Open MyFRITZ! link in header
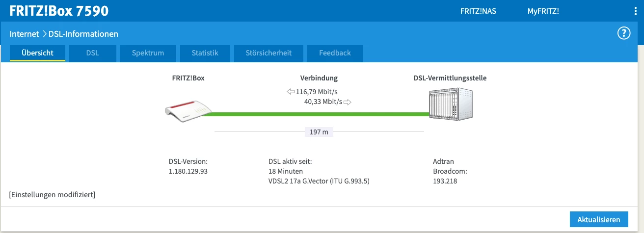The height and width of the screenshot is (233, 644). click(x=543, y=11)
